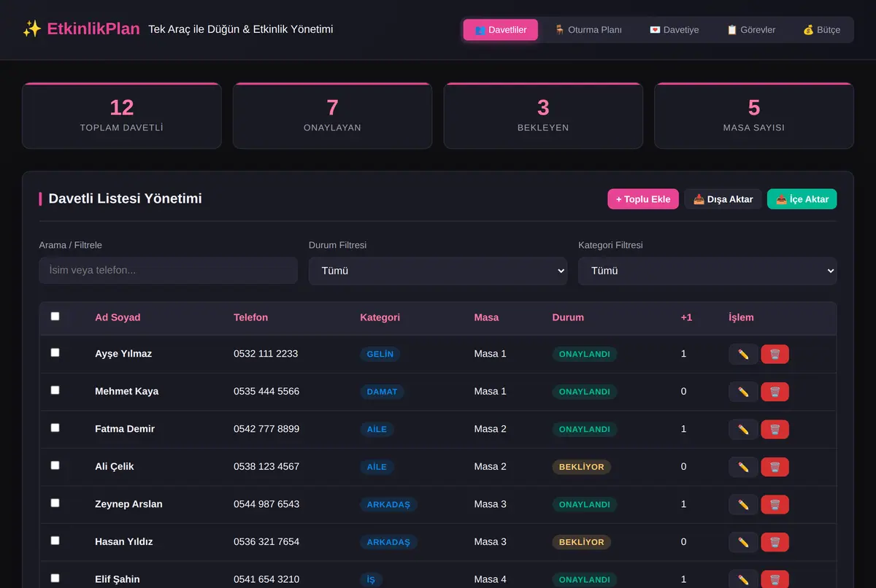Click the Onaylayan stat card
876x588 pixels.
(332, 116)
